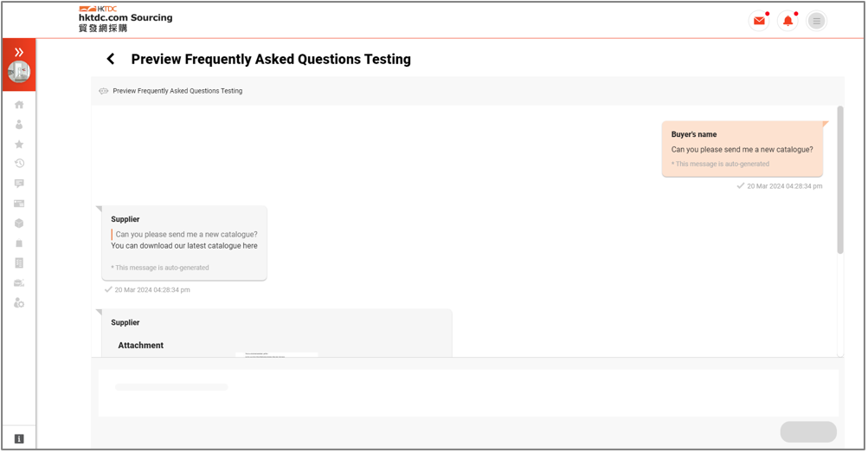Click the message input field
Viewport: 868px width, 453px height.
pyautogui.click(x=467, y=392)
